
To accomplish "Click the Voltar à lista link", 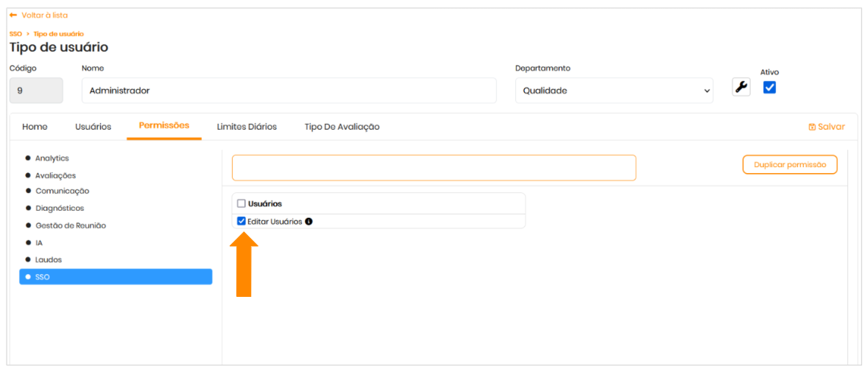I will [44, 15].
